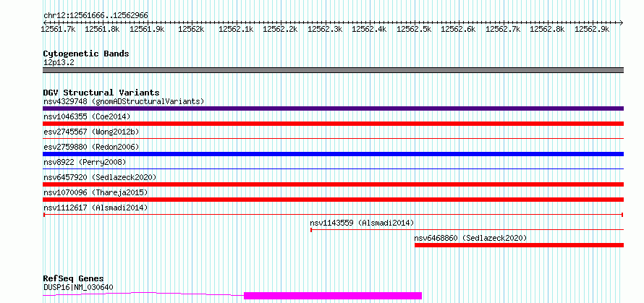Select the red nsv6468860 variant bar

(519, 245)
